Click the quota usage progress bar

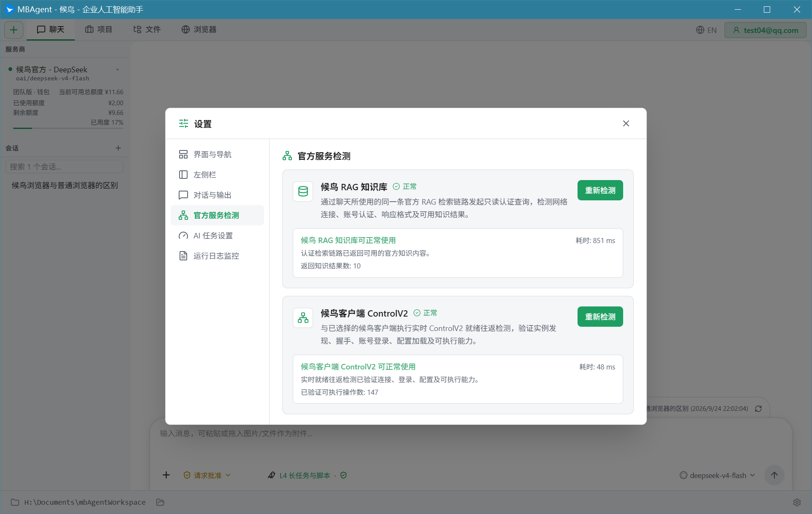[68, 128]
